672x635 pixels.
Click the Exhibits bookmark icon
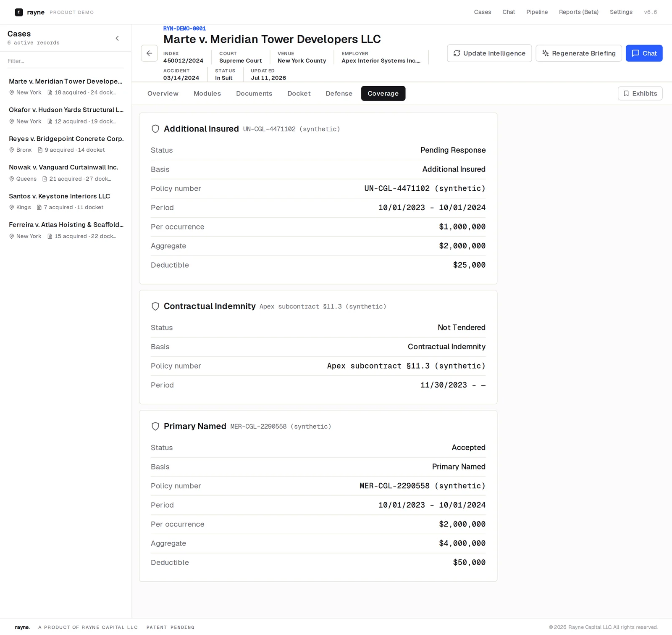pos(626,93)
